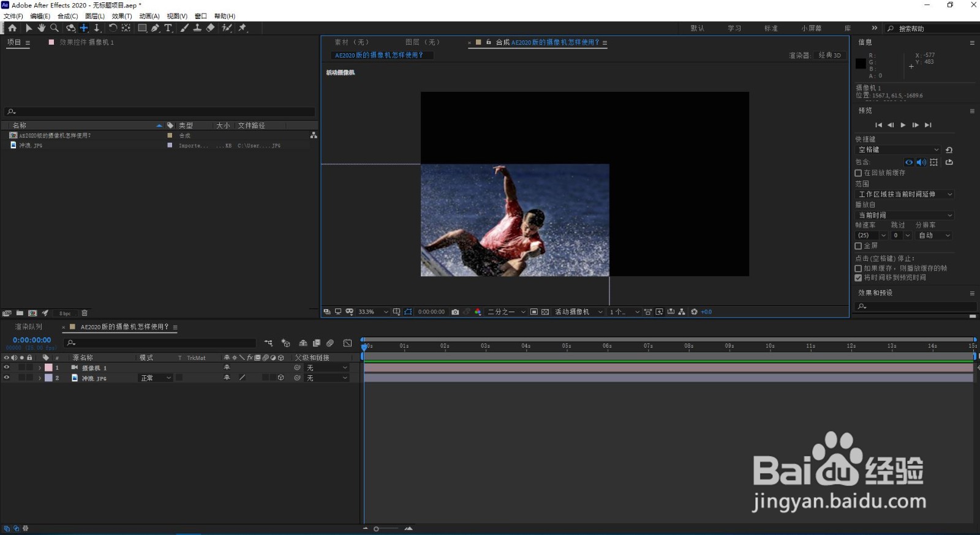
Task: Open the 效果(T) menu
Action: pos(122,16)
